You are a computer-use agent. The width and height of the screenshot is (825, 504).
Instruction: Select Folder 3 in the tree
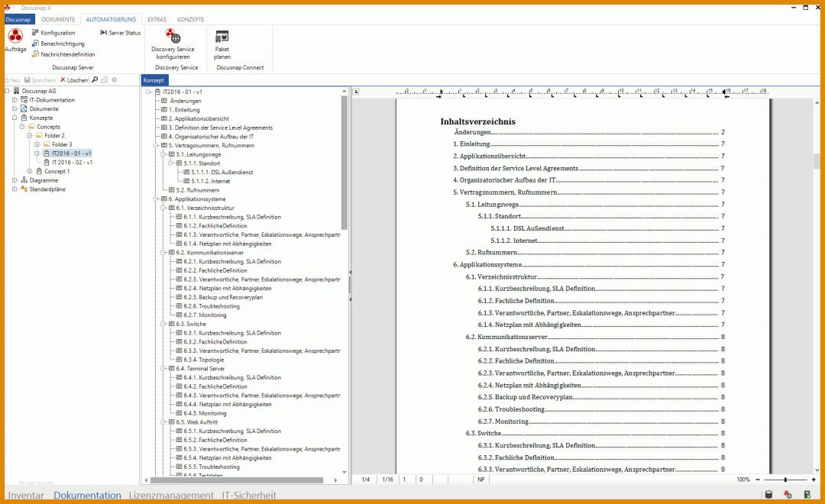click(x=62, y=144)
